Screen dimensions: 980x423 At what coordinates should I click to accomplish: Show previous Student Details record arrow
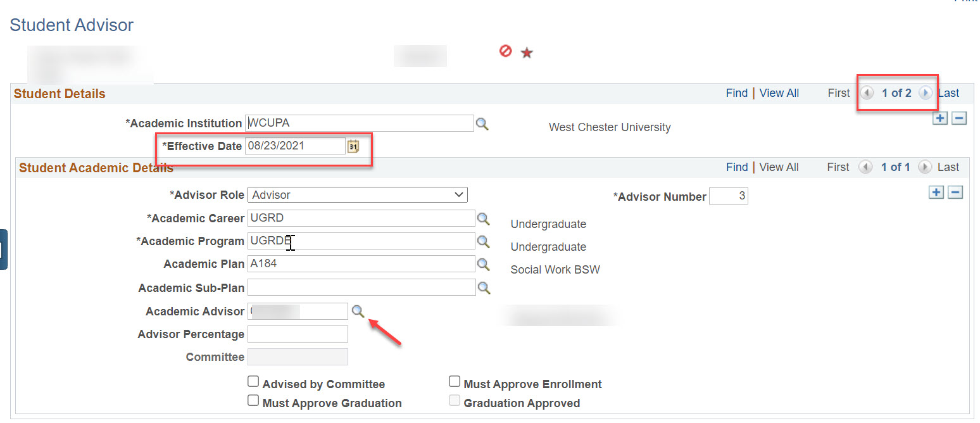pyautogui.click(x=866, y=93)
